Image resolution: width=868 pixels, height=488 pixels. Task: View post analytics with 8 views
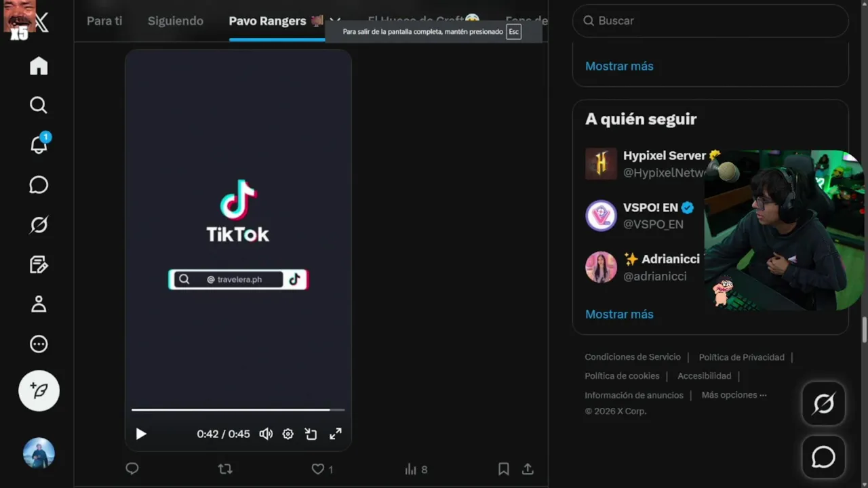[416, 469]
